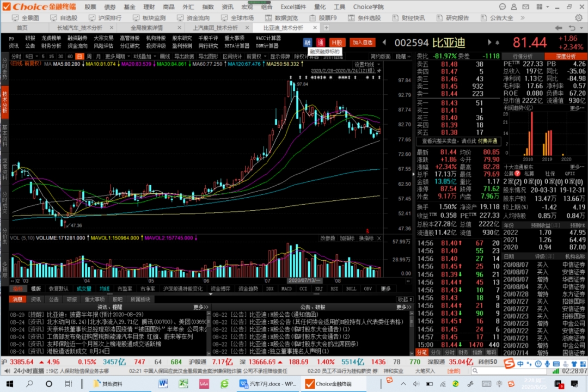Close the volume indicator sub-panel
This screenshot has height=392, width=588.
(x=379, y=238)
